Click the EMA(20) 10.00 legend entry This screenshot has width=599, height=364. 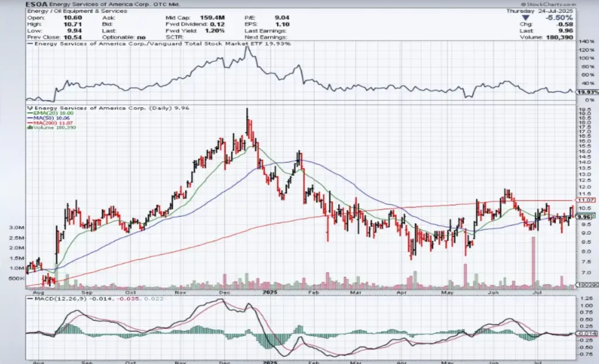pyautogui.click(x=50, y=113)
